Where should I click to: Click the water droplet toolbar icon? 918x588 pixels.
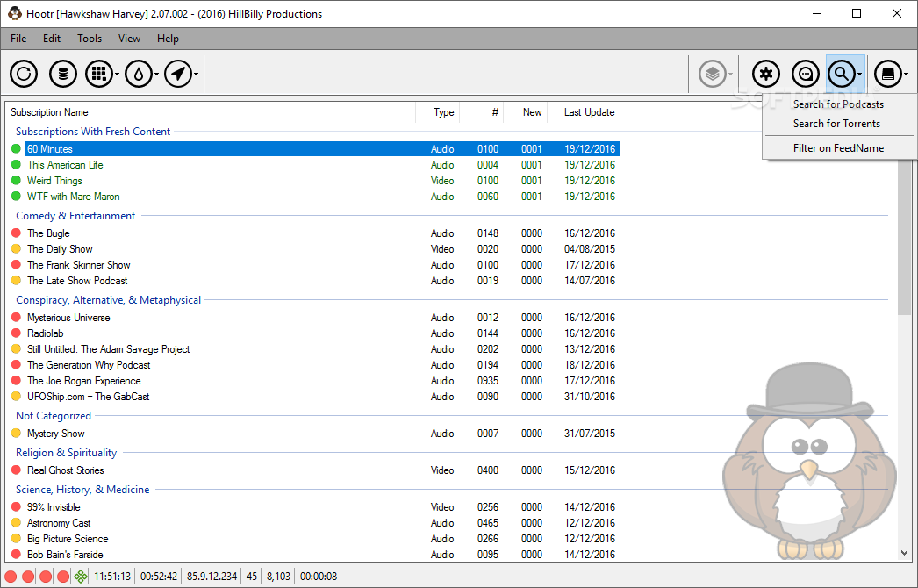click(138, 74)
